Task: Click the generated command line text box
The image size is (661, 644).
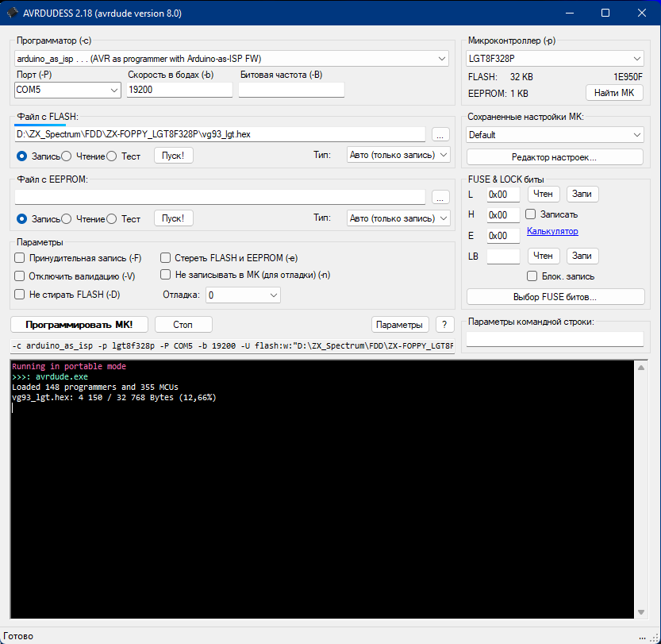Action: [x=233, y=346]
